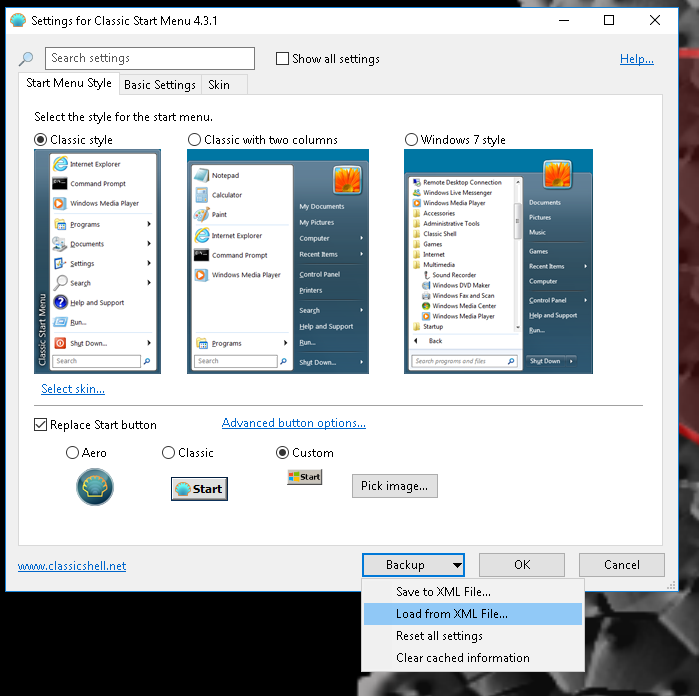
Task: Click the magnifier search icon
Action: 26,58
